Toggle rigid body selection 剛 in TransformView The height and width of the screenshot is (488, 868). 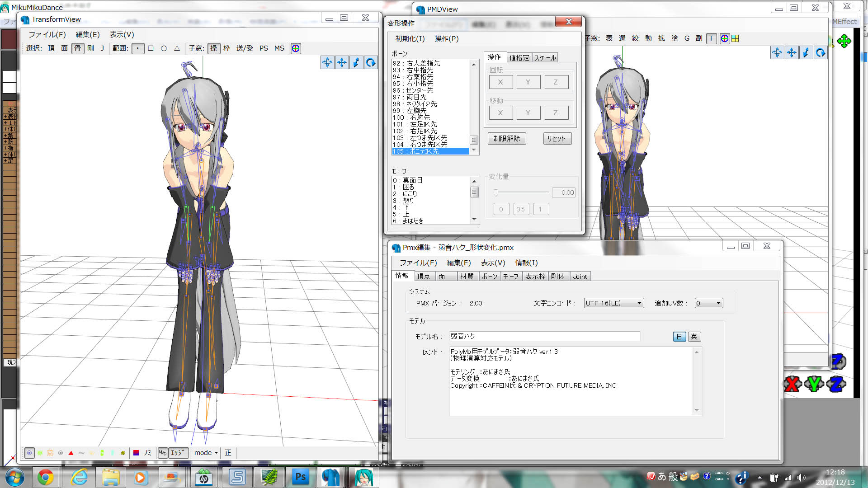tap(90, 48)
